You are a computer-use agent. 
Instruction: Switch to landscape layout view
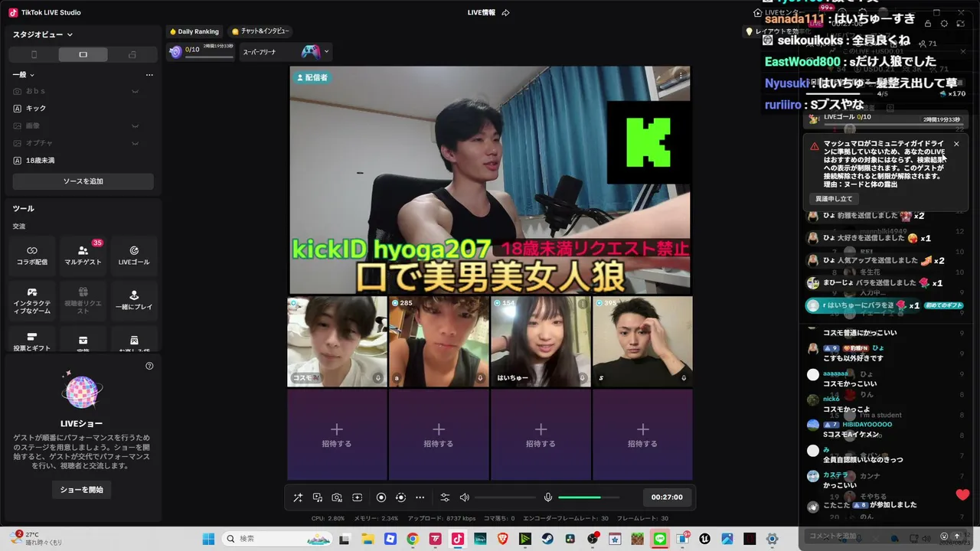[x=83, y=54]
